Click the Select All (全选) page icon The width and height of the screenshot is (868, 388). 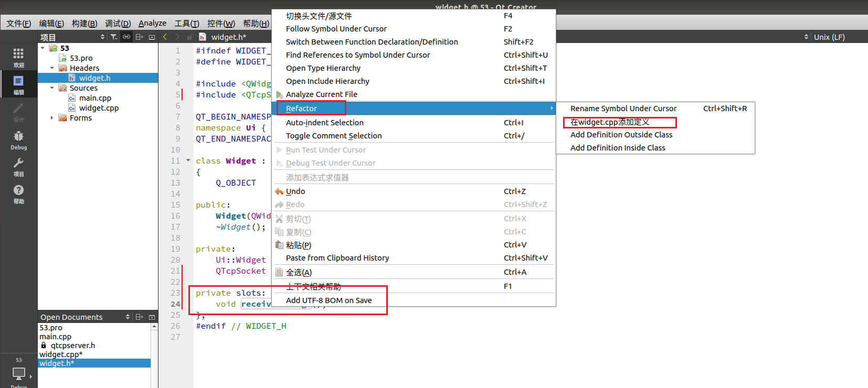tap(279, 272)
